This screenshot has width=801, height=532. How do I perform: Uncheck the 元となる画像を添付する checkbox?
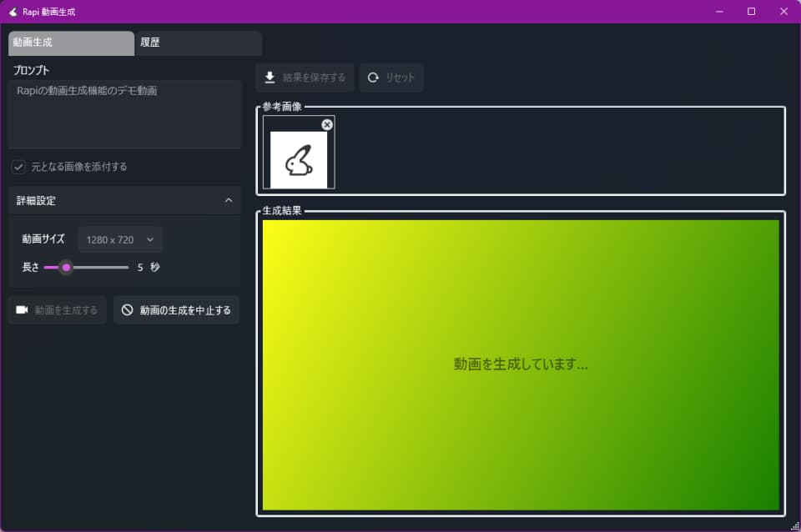click(18, 167)
